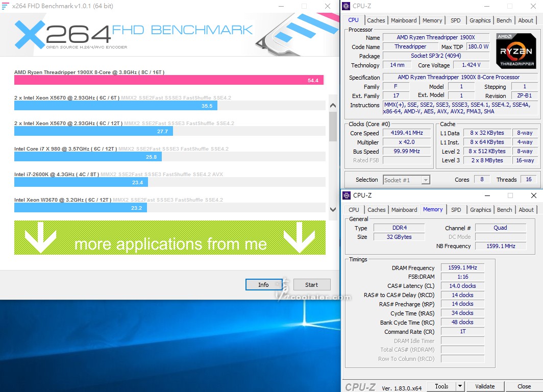Image resolution: width=543 pixels, height=392 pixels.
Task: Click the Validate button in CPU-Z
Action: point(485,386)
